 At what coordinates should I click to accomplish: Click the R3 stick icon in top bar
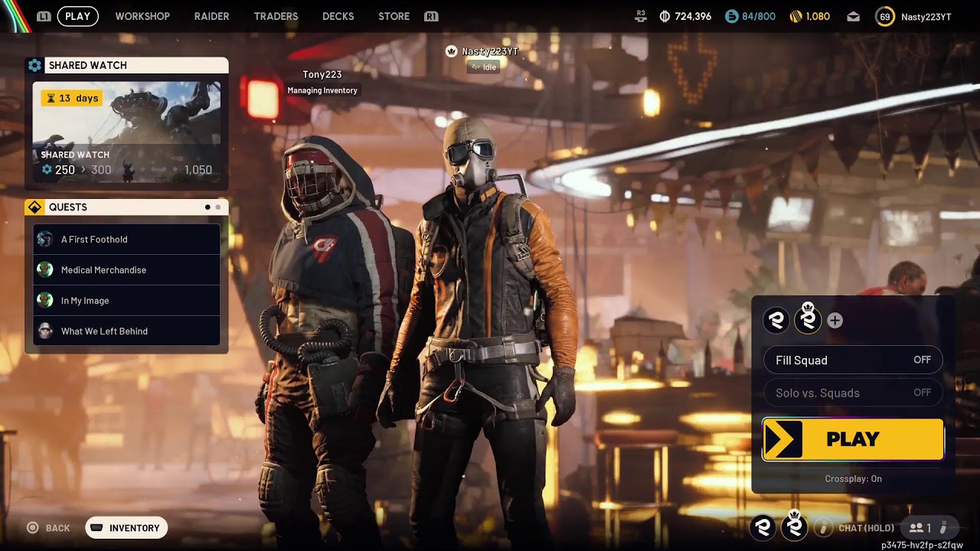[641, 16]
